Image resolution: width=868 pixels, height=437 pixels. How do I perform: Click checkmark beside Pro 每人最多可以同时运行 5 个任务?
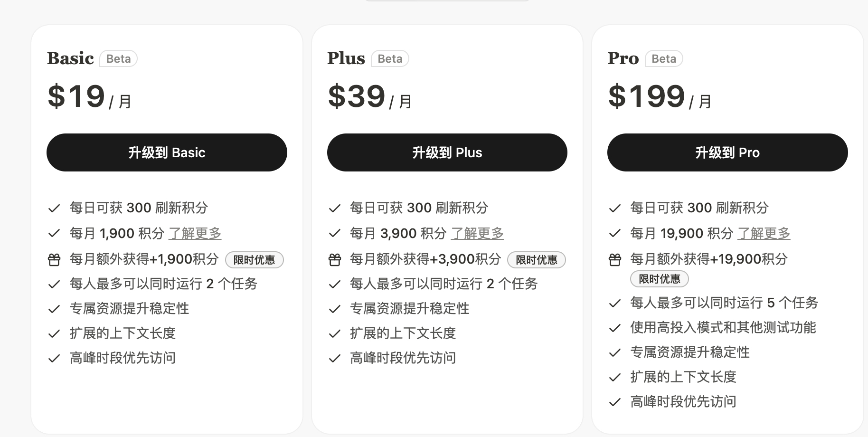(615, 303)
